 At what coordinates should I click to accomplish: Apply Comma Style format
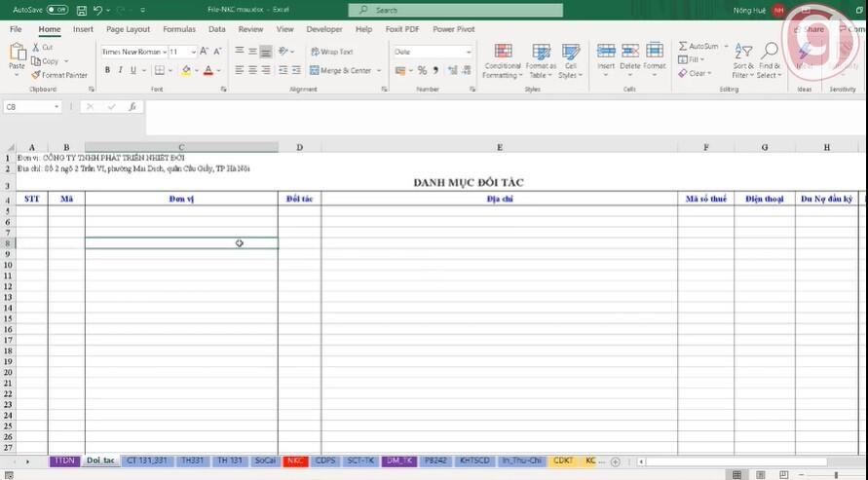(x=435, y=70)
